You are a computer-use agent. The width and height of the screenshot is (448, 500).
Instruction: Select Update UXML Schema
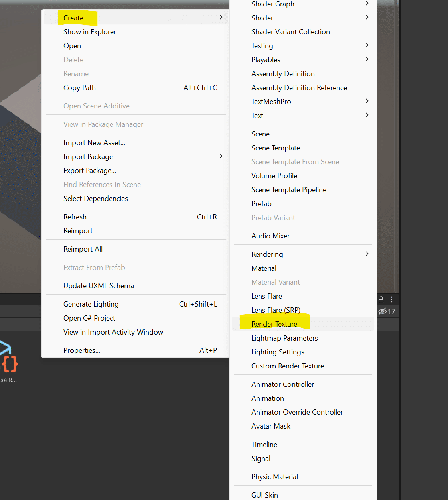coord(136,286)
